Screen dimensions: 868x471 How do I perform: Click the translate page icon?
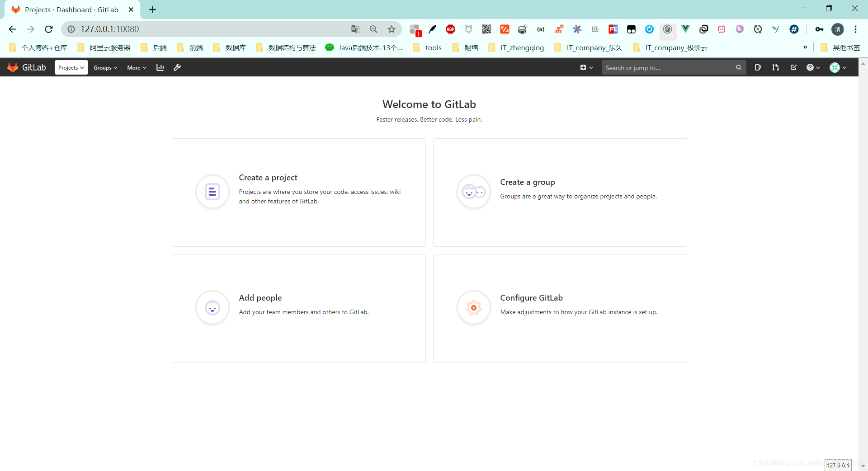[355, 29]
